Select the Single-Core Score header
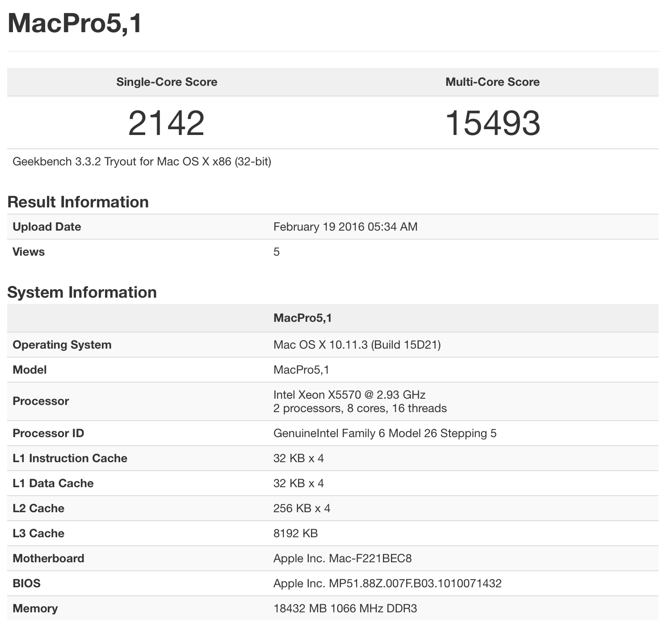Viewport: 672px width, 632px height. [x=167, y=82]
